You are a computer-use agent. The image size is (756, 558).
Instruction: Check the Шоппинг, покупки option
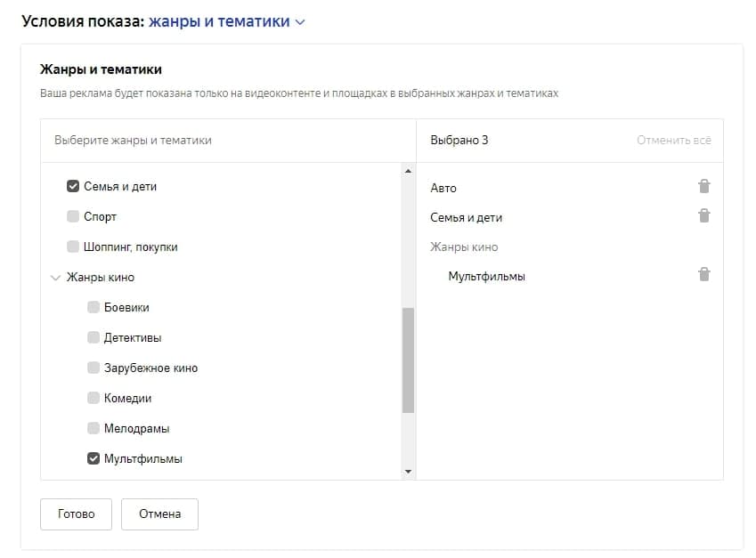coord(73,247)
